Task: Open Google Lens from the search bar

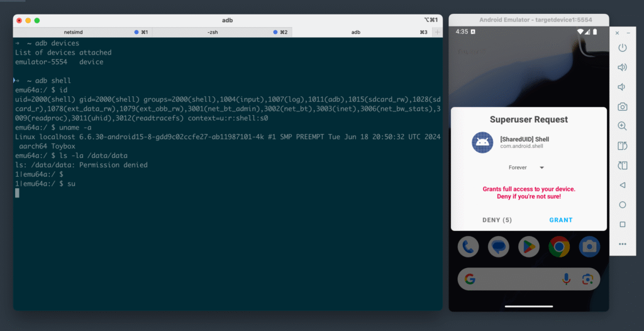Action: [587, 278]
